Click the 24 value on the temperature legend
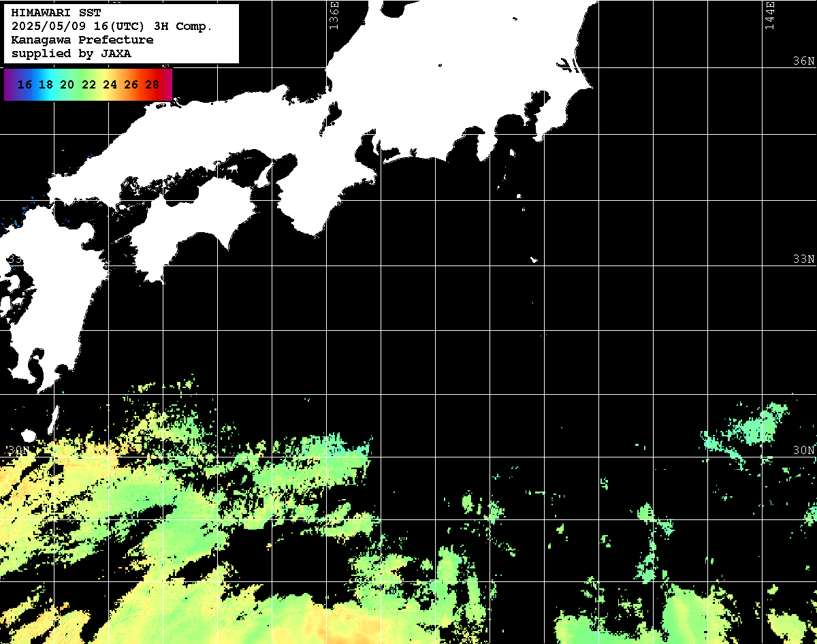 (x=110, y=85)
